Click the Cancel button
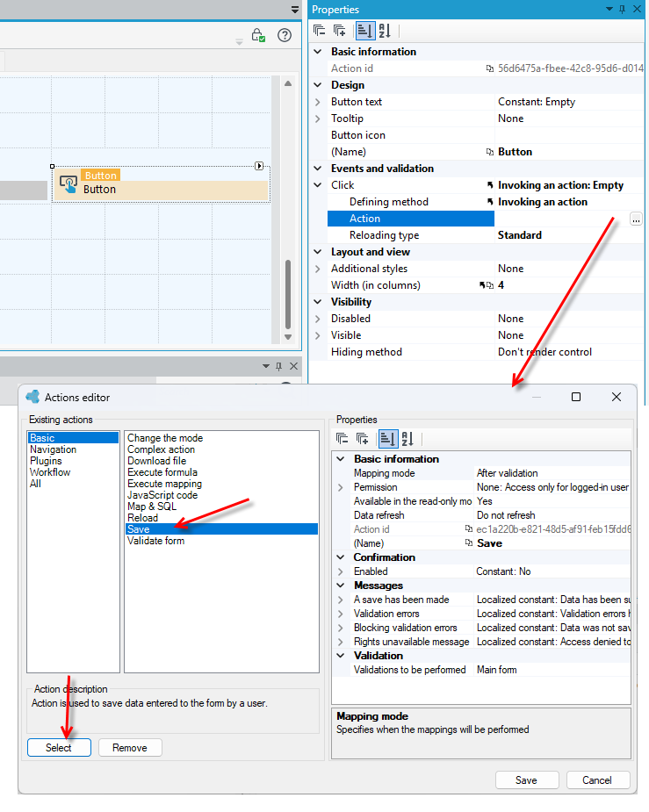This screenshot has height=812, width=649. tap(598, 780)
